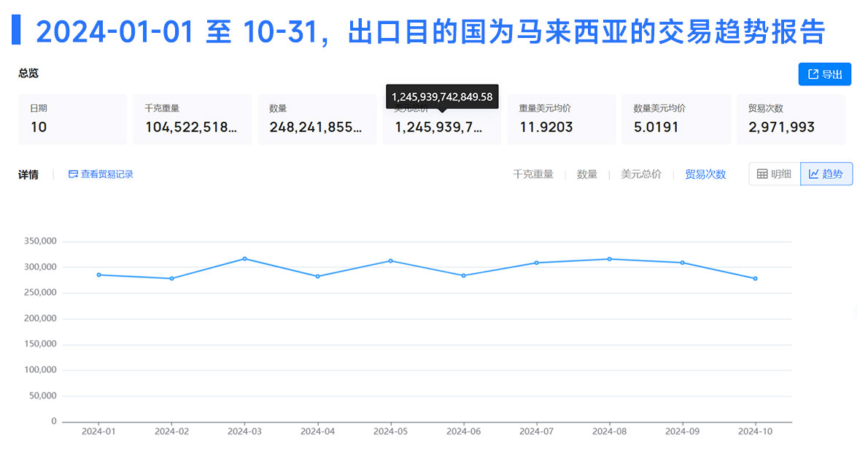Click the x-axis label 2024-08
868x451 pixels.
coord(610,431)
